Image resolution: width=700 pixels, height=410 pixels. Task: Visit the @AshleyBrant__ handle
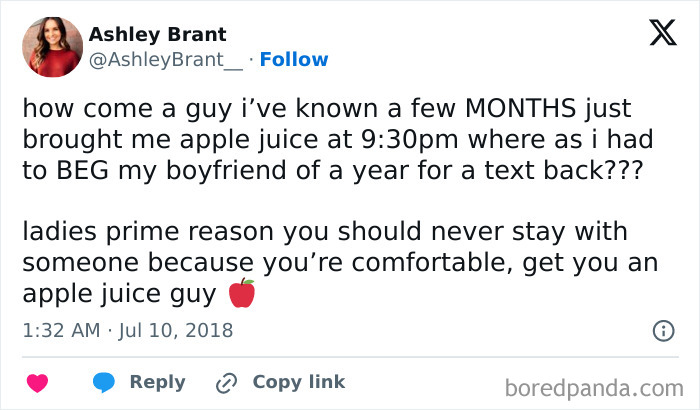click(x=165, y=60)
